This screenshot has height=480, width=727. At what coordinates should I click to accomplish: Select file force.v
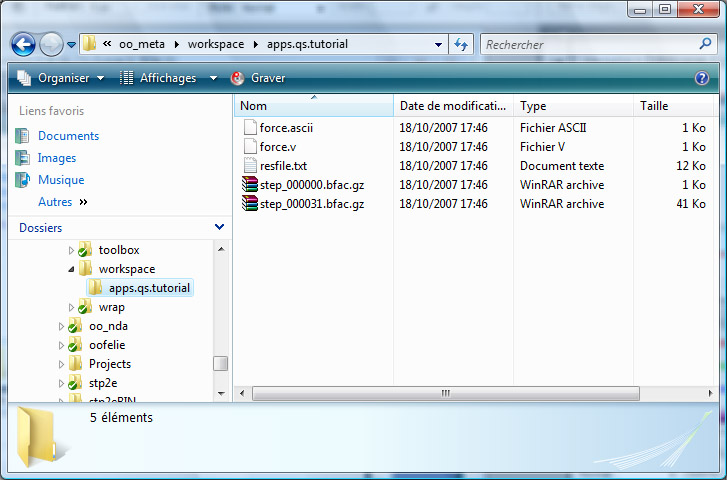[x=278, y=147]
